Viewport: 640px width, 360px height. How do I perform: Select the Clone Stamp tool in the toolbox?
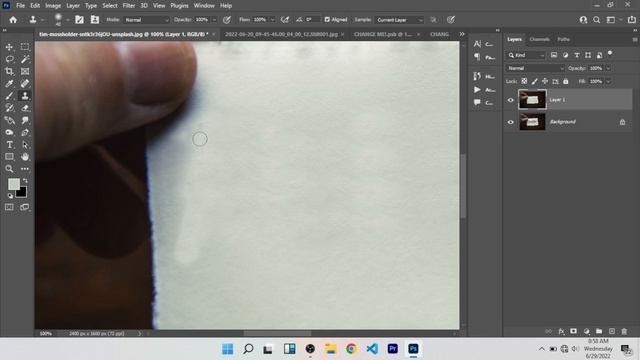point(25,96)
